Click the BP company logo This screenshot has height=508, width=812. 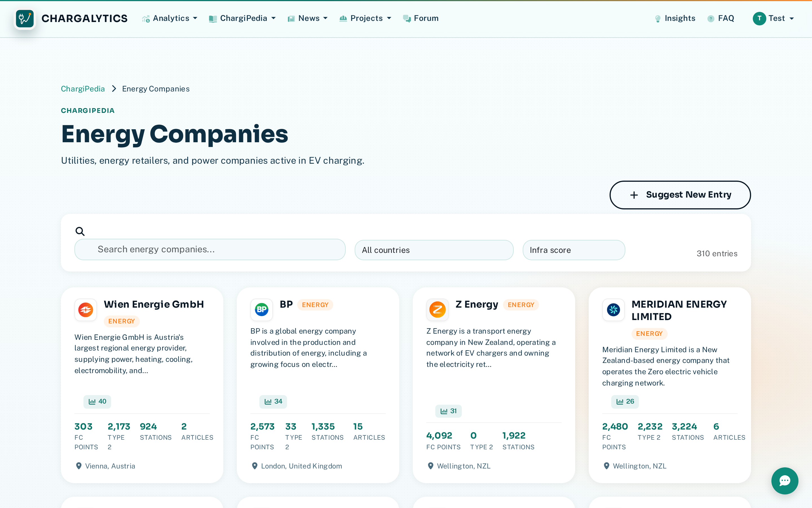click(261, 310)
